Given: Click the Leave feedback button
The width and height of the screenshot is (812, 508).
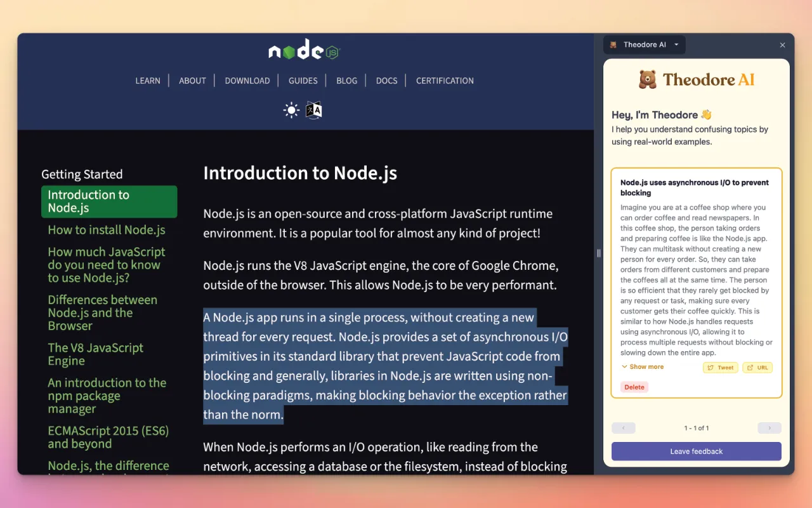Looking at the screenshot, I should [697, 451].
